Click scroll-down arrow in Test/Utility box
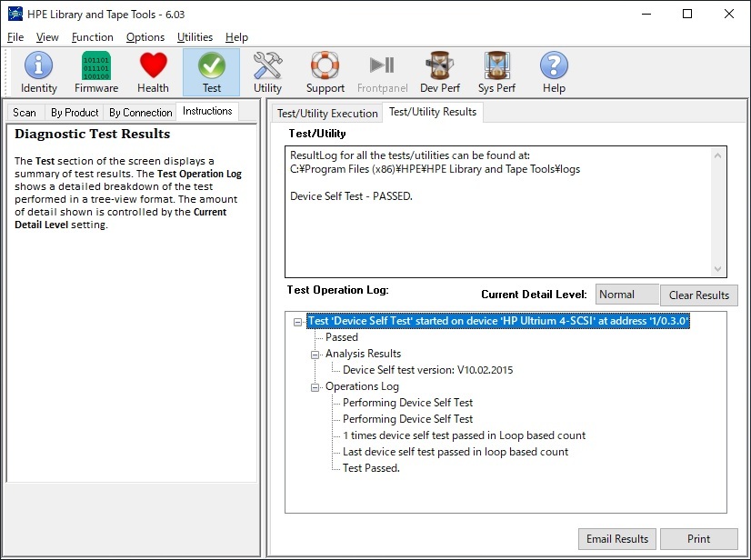Screen dimensions: 751x560 click(717, 269)
